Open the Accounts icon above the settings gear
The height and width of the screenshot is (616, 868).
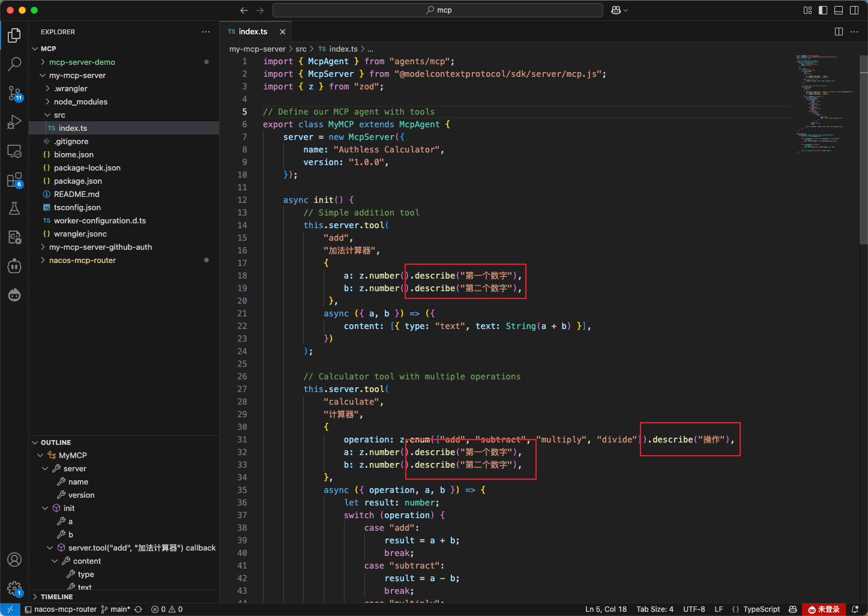pos(15,560)
